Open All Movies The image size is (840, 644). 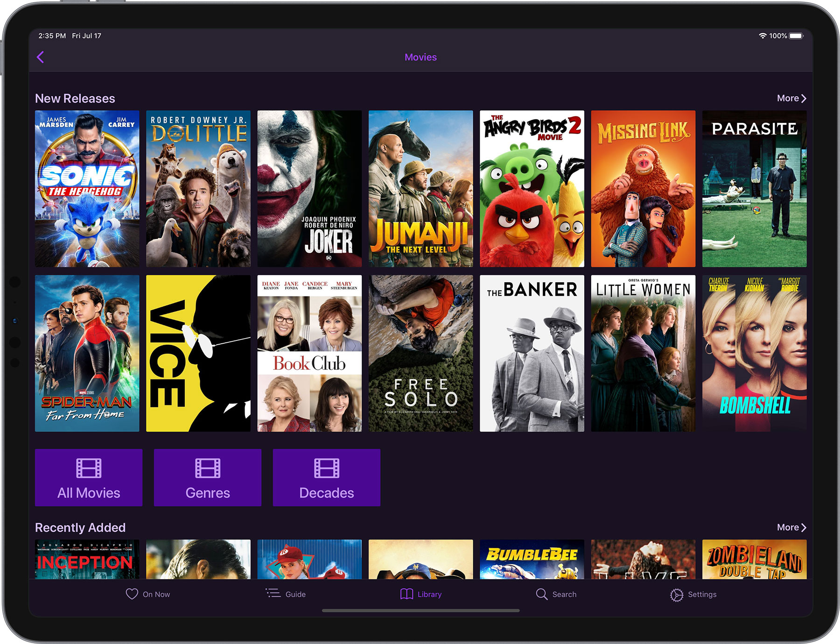click(89, 477)
